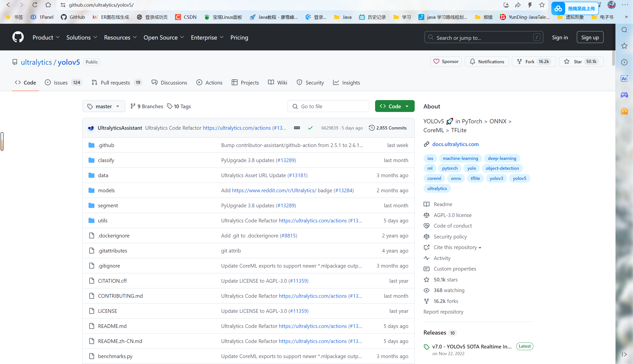Open the sidebar search magnifier icon
This screenshot has height=364, width=633.
(624, 30)
